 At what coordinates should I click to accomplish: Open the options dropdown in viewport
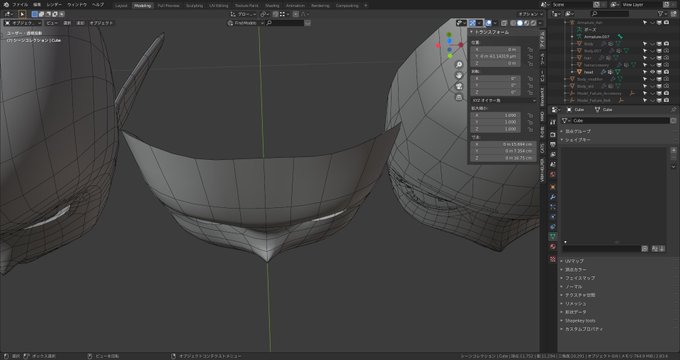(x=530, y=14)
